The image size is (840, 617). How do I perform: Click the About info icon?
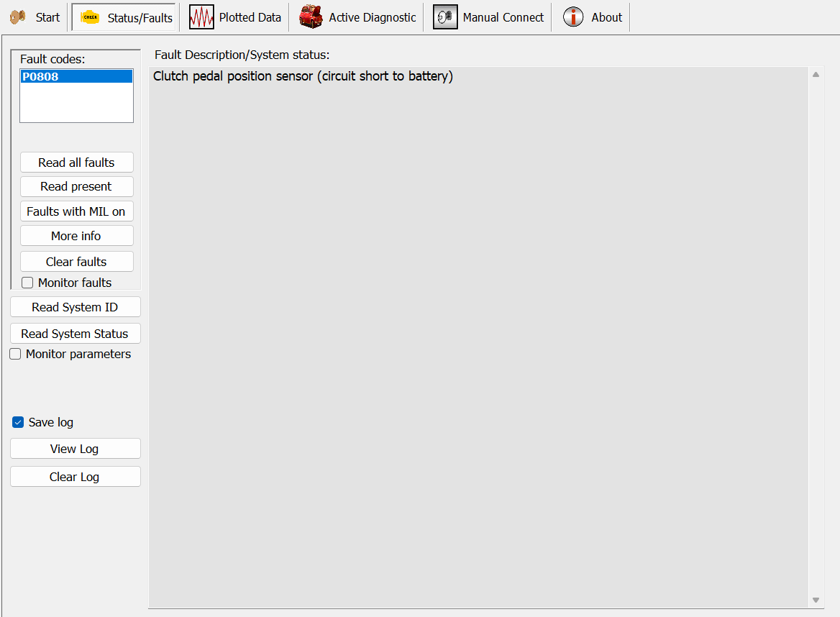pyautogui.click(x=573, y=17)
